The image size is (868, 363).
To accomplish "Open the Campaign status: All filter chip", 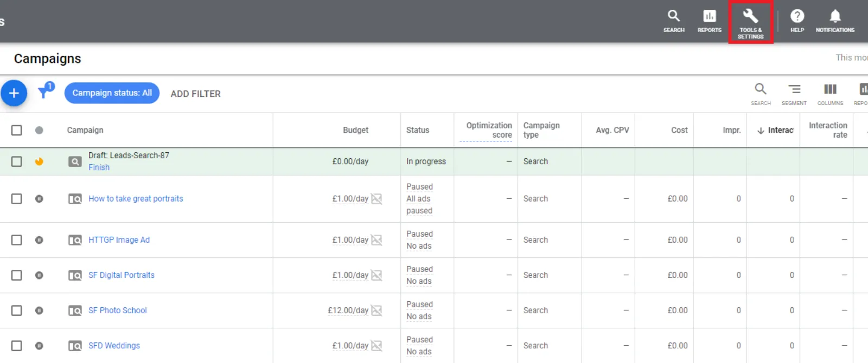I will click(112, 93).
